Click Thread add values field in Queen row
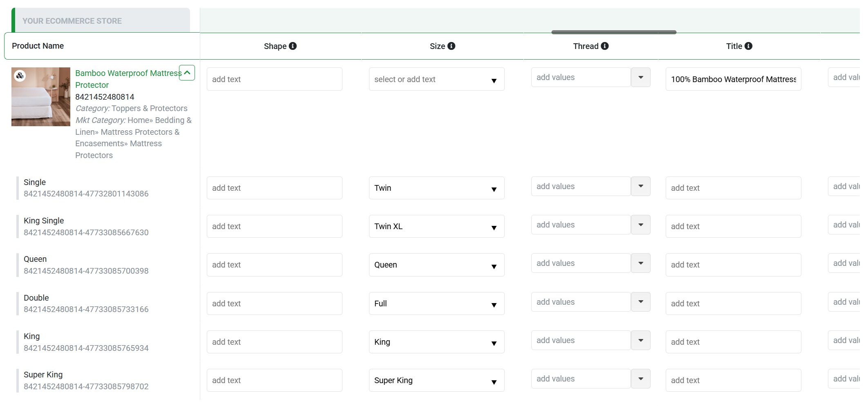 pos(581,263)
